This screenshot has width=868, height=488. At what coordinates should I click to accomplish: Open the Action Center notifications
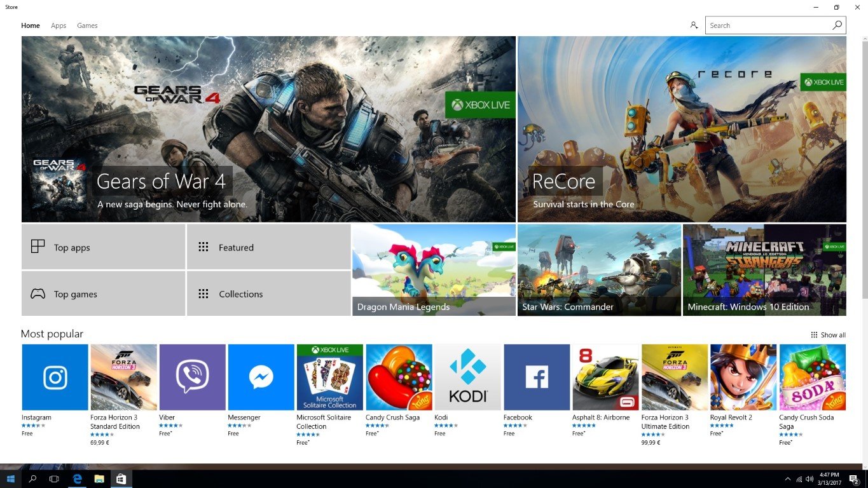[855, 479]
